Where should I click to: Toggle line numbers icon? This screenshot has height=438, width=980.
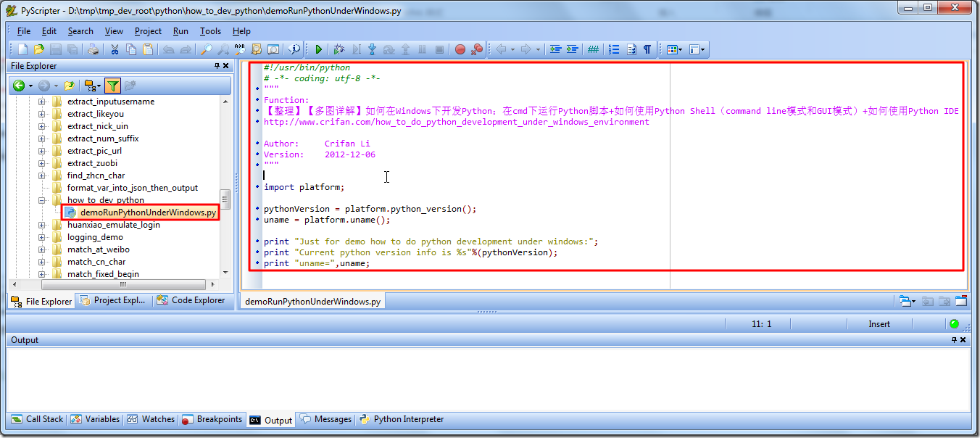coord(615,49)
